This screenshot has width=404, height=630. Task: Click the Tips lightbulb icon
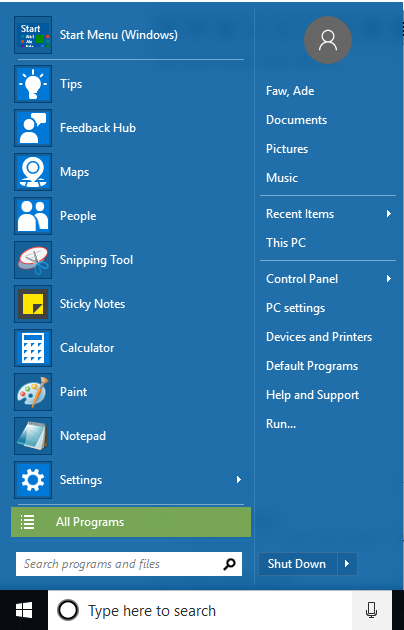[x=33, y=84]
